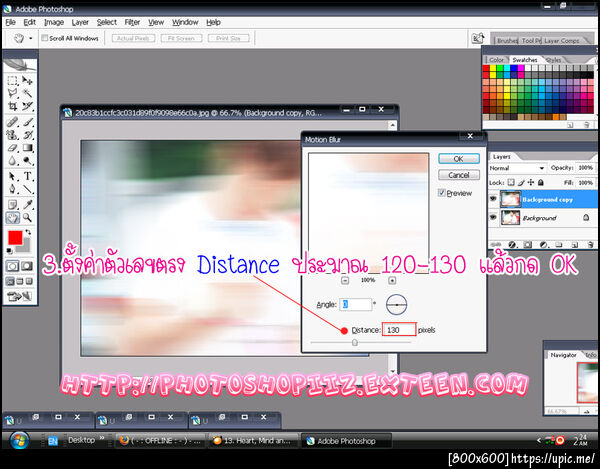Screen dimensions: 600x469
Task: Click the Distance input field
Action: [399, 330]
